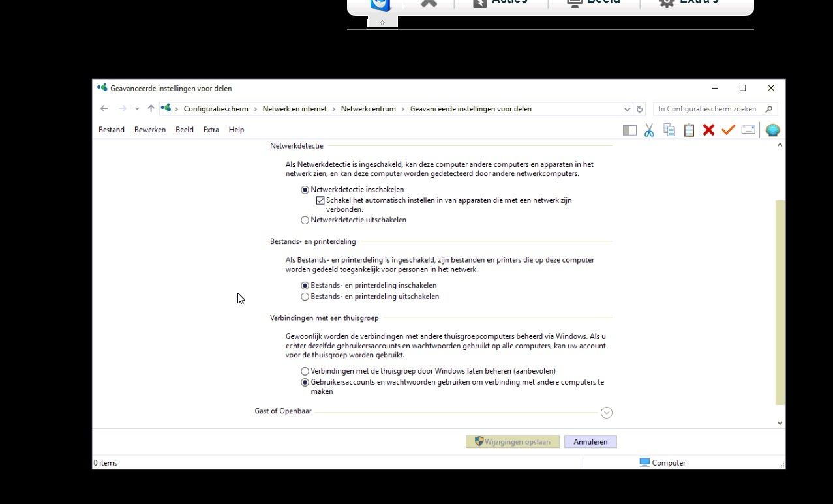833x504 pixels.
Task: Open the Extra menu
Action: click(211, 130)
